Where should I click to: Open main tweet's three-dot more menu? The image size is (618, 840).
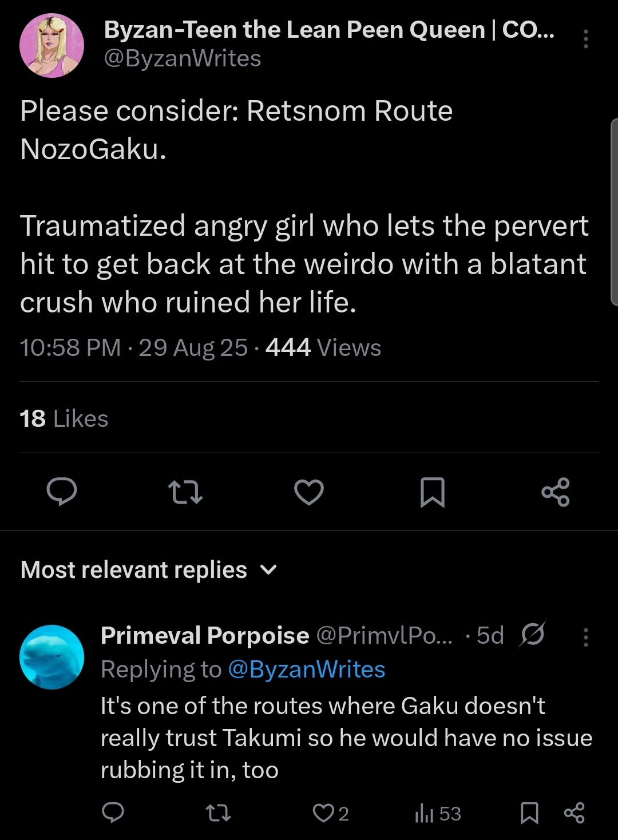[x=585, y=39]
